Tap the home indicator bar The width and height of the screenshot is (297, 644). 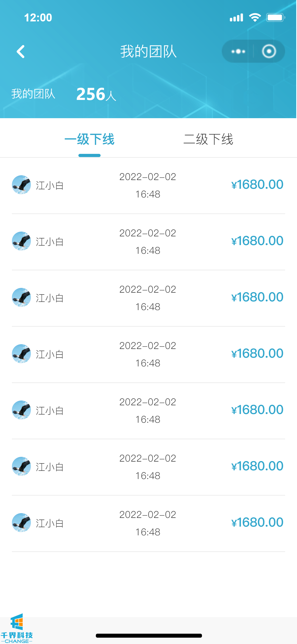click(149, 636)
